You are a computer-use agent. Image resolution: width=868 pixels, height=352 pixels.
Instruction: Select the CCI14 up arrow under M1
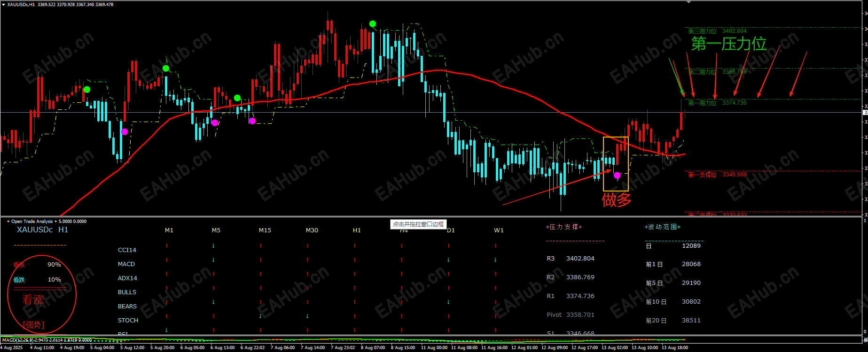[166, 245]
